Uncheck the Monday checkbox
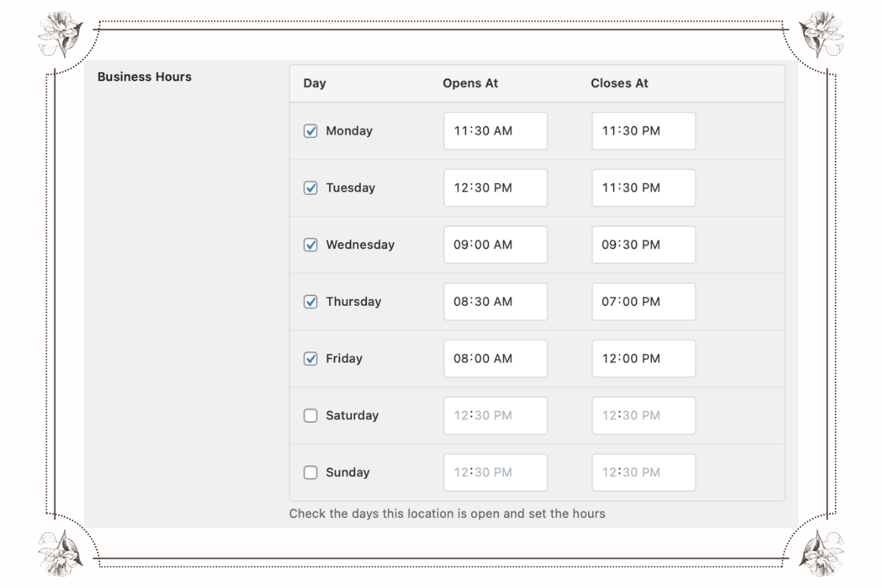Viewport: 882px width, 588px height. click(x=310, y=130)
